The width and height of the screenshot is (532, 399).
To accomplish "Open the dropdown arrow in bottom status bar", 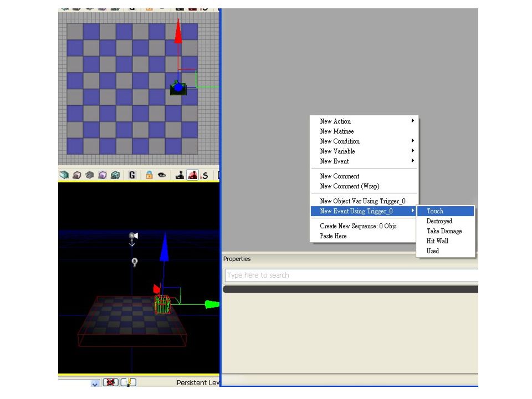I will pos(95,383).
